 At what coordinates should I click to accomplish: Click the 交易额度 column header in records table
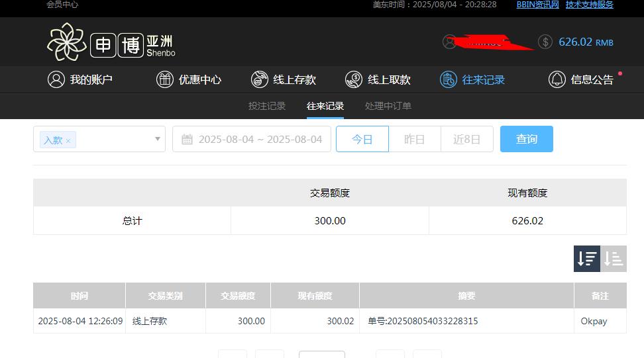coord(238,296)
